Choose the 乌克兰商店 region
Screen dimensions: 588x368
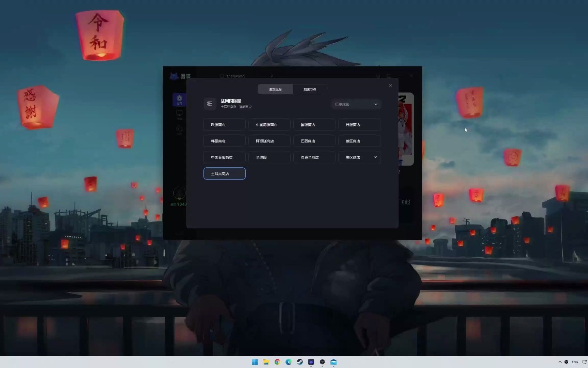314,157
